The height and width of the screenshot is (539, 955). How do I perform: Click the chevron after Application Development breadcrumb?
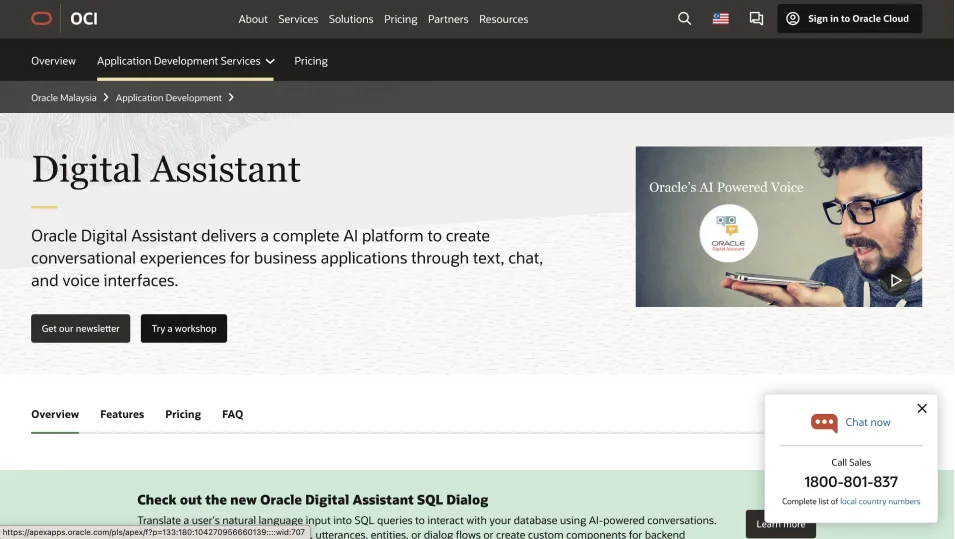pyautogui.click(x=231, y=97)
